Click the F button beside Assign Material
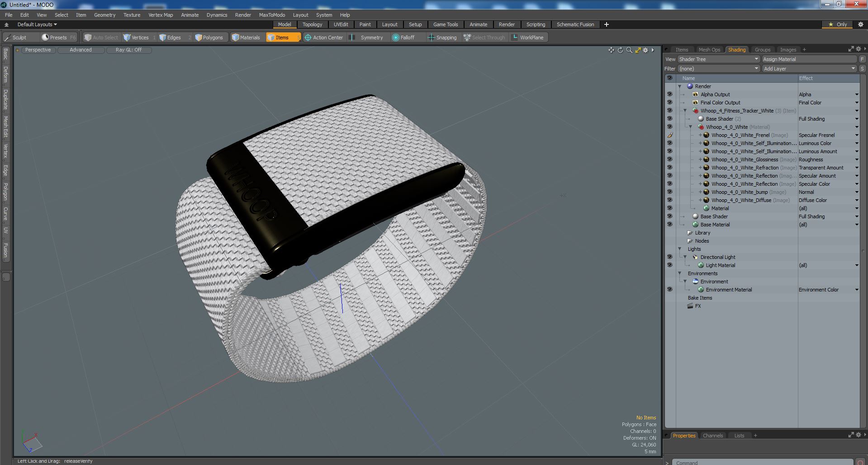The width and height of the screenshot is (868, 465). [x=862, y=59]
